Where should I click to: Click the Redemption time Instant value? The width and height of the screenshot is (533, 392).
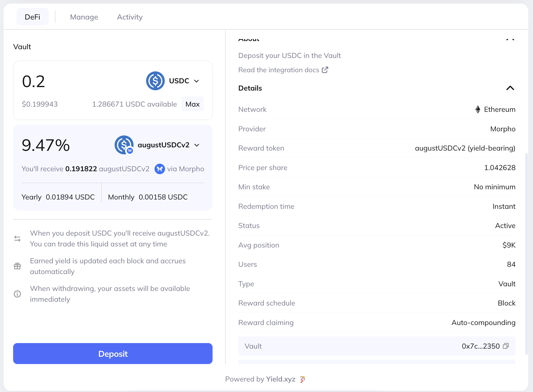click(504, 206)
